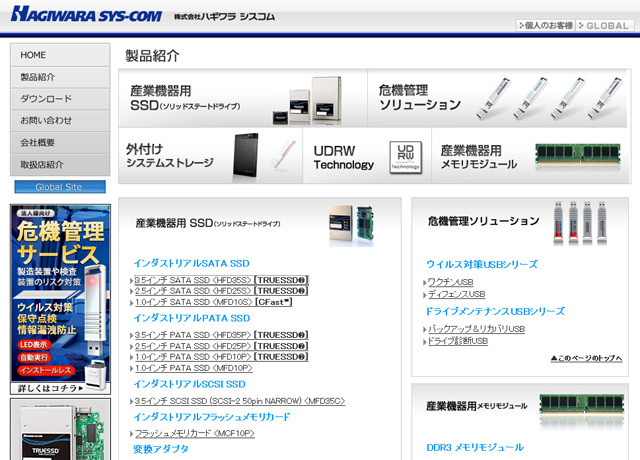The width and height of the screenshot is (640, 460).
Task: Open 会社概要 in the sidebar menu
Action: 60,142
